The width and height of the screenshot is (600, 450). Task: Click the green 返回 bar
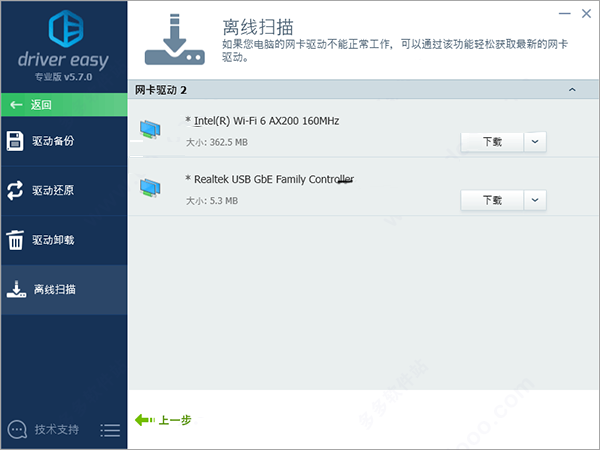click(x=64, y=104)
